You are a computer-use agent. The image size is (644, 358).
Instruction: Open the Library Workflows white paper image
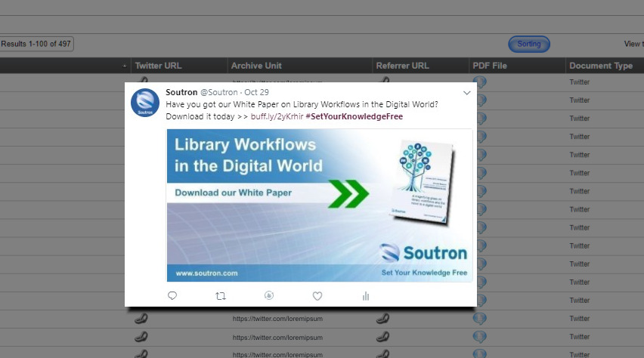tap(320, 205)
